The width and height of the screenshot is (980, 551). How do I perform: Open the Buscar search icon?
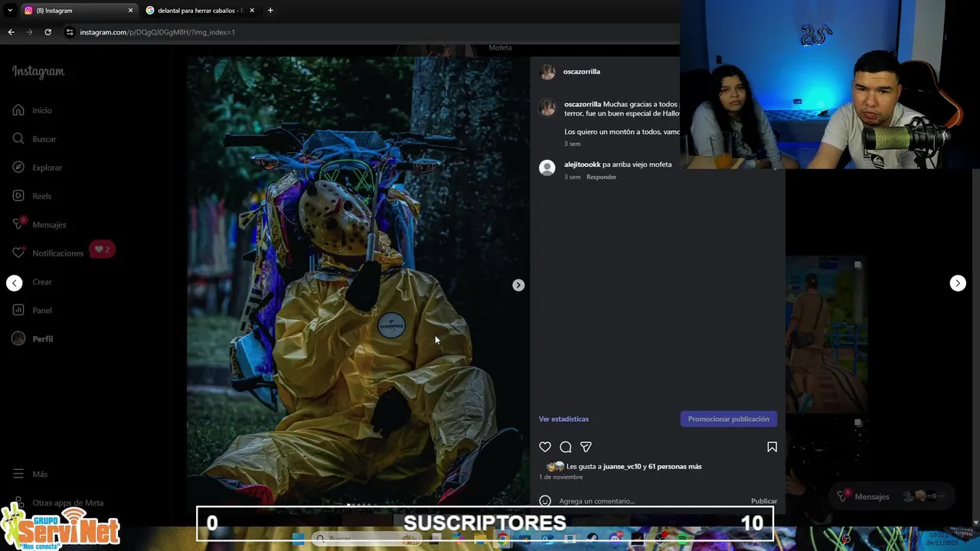coord(18,139)
